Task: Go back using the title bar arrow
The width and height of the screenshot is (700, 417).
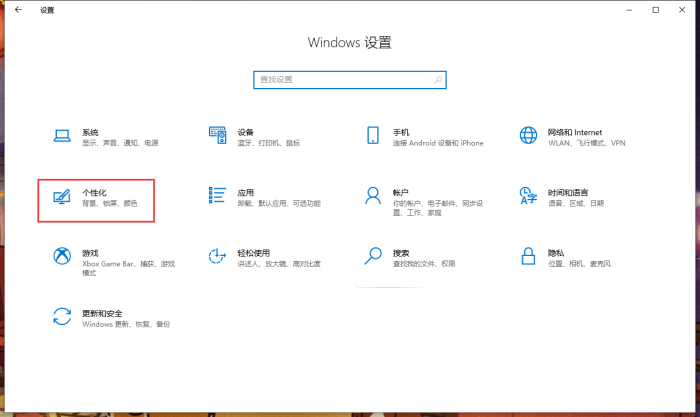Action: (18, 10)
